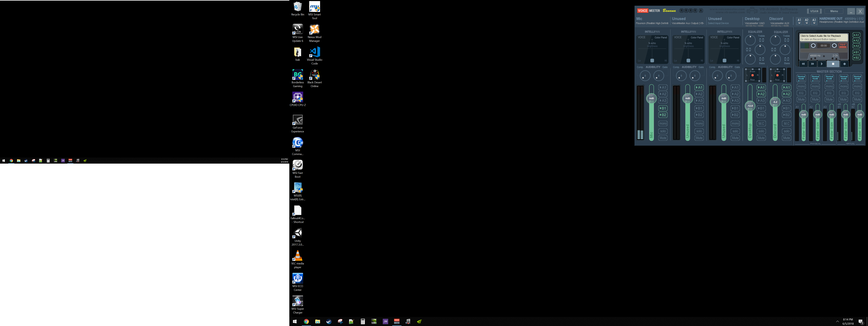Open the A1 hardware out device dropdown
The width and height of the screenshot is (868, 326).
799,21
